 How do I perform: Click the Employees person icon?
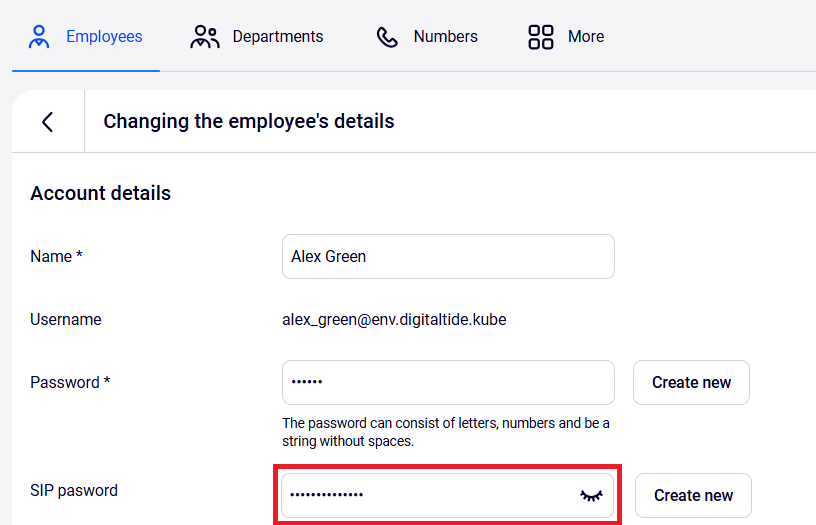pos(39,37)
